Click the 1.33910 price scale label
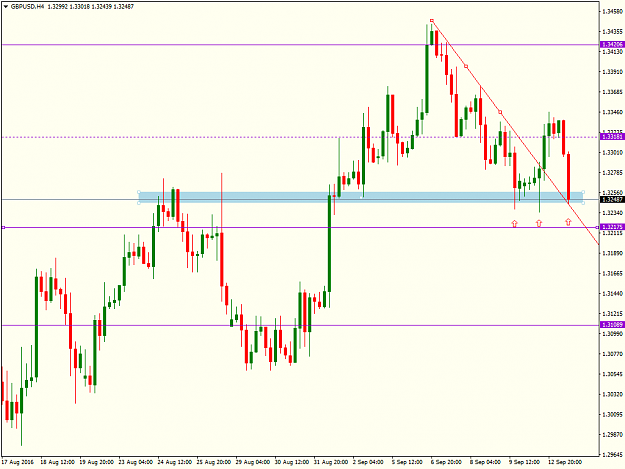 pos(613,72)
